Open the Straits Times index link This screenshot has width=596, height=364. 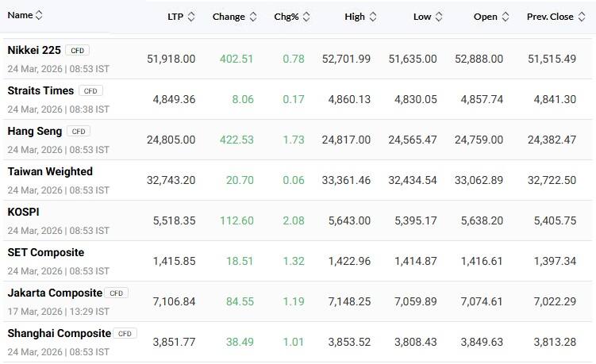[x=40, y=90]
